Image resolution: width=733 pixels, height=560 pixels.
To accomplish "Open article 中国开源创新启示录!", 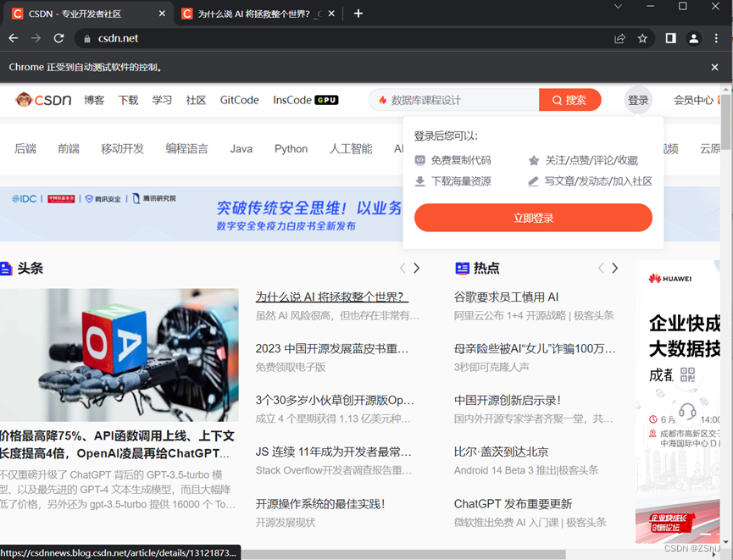I will tap(508, 401).
